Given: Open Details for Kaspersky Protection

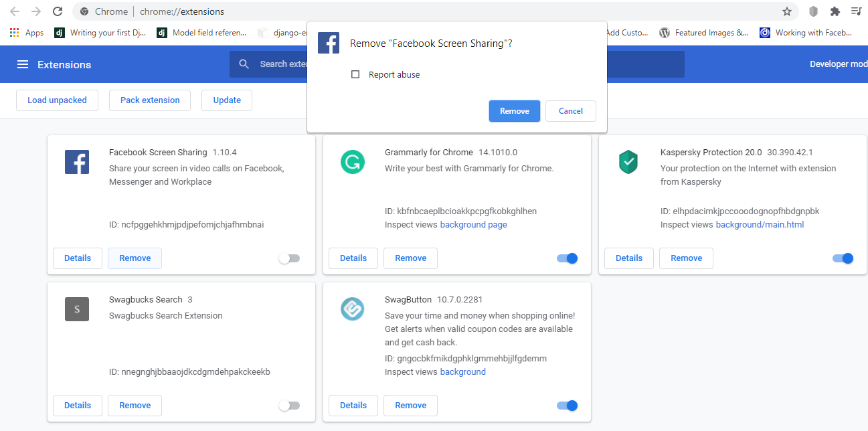Looking at the screenshot, I should [x=629, y=258].
